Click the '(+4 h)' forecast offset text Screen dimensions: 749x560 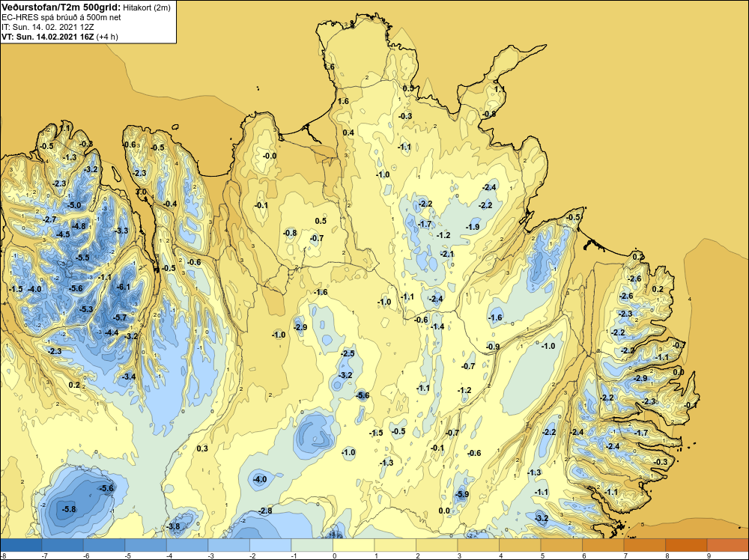[107, 37]
